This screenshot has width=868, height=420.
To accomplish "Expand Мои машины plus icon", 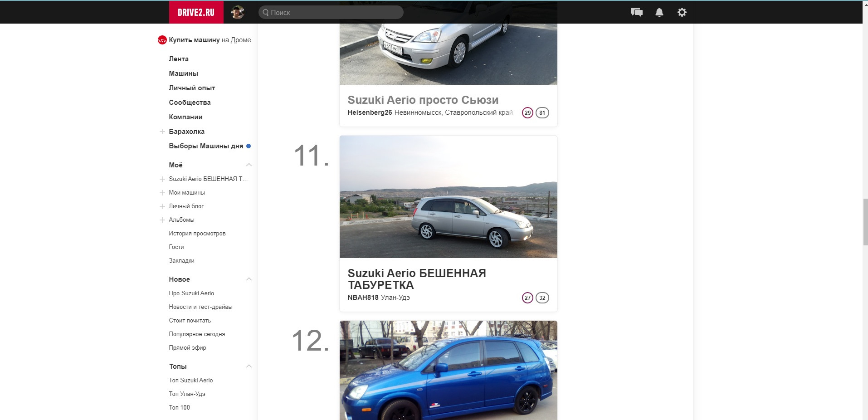I will click(162, 193).
